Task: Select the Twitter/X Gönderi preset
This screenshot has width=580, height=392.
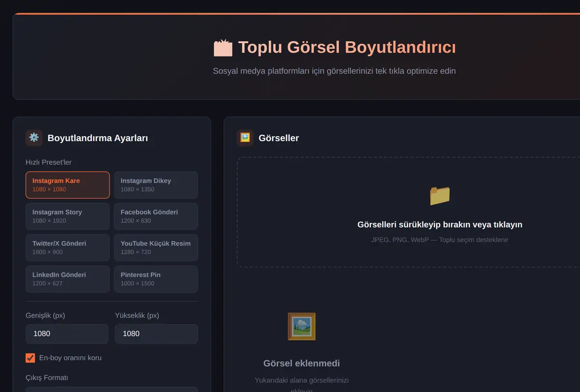Action: click(68, 247)
